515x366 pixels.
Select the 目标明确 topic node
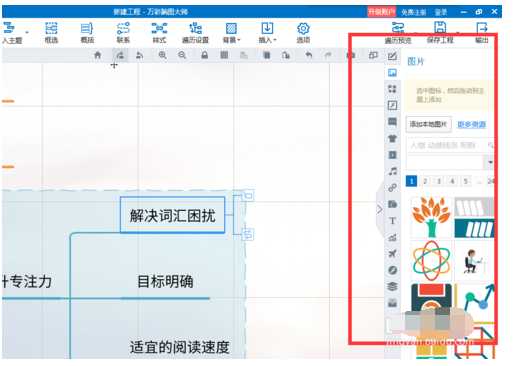[x=165, y=282]
